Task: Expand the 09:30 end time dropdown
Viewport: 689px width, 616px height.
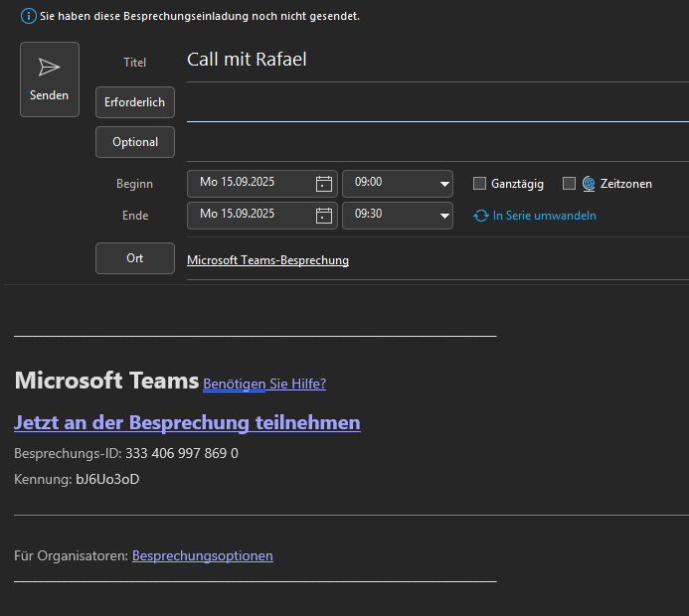Action: point(443,216)
